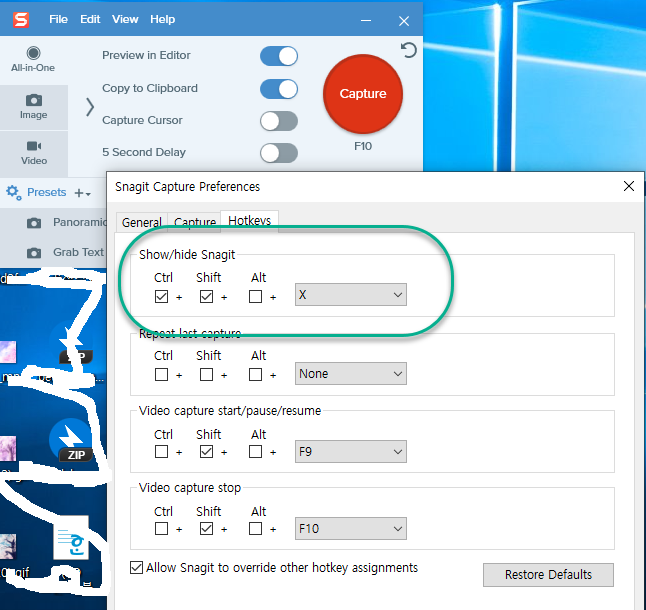Viewport: 646px width, 610px height.
Task: Click the Presets link label
Action: point(47,192)
